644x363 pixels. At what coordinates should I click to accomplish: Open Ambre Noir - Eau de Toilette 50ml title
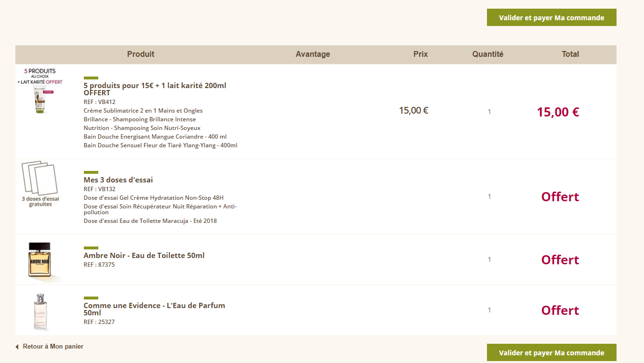pos(144,256)
